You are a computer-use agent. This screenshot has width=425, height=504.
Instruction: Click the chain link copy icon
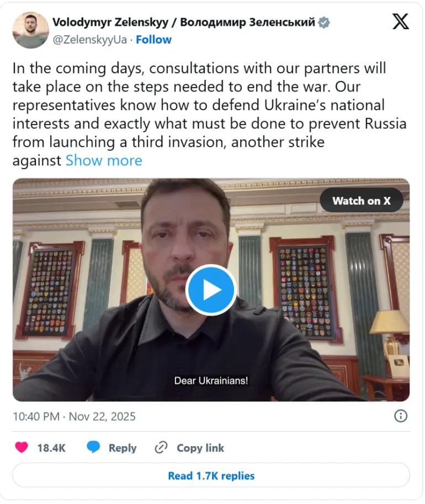(x=161, y=447)
